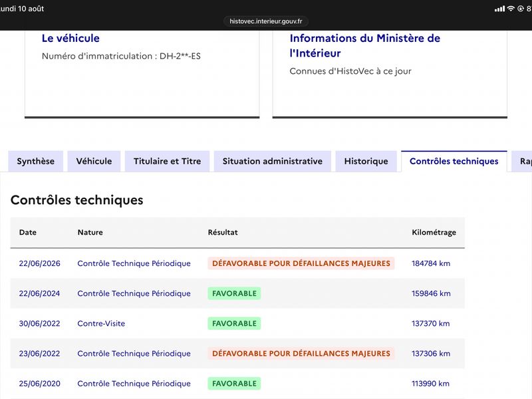Click the DÉFAVORABLE badge for 23/06/2022
The image size is (532, 399).
pos(301,354)
